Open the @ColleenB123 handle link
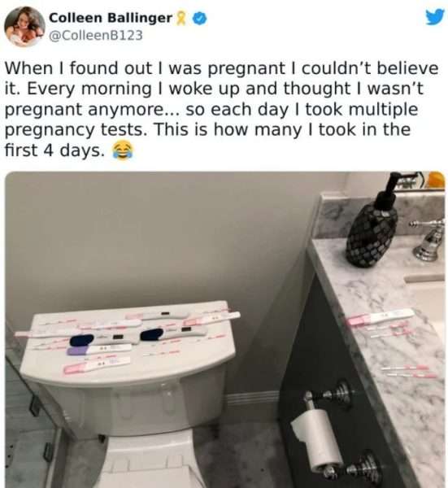The height and width of the screenshot is (488, 448). coord(96,35)
